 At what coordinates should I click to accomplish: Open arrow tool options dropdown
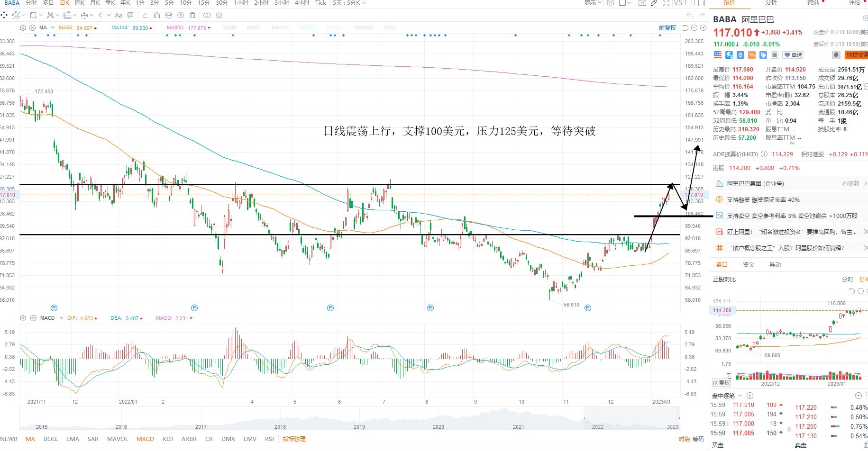pyautogui.click(x=109, y=15)
